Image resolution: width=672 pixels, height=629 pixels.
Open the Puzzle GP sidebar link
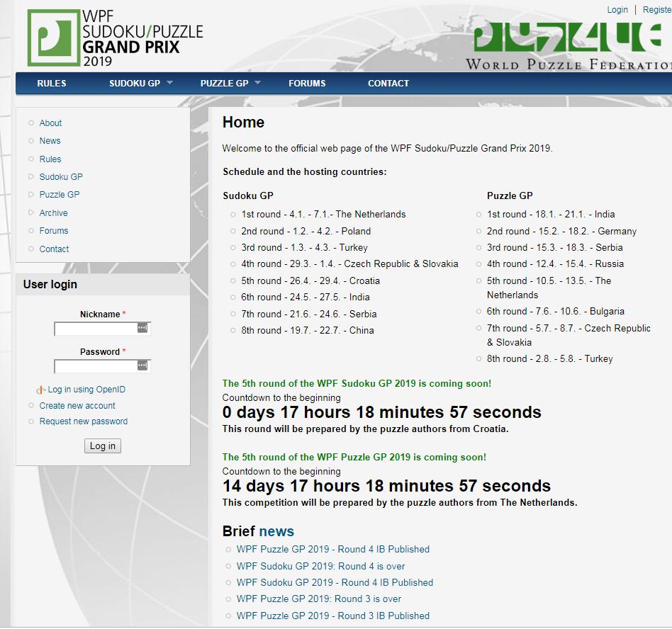pyautogui.click(x=59, y=194)
